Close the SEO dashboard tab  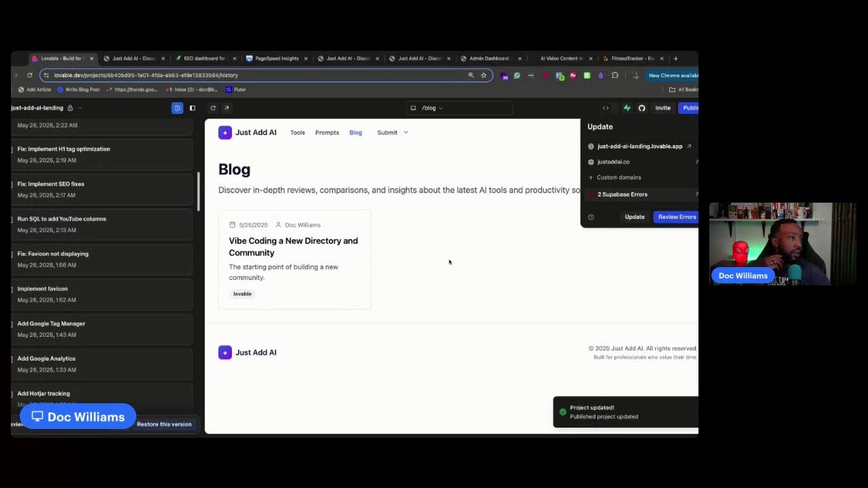tap(235, 58)
